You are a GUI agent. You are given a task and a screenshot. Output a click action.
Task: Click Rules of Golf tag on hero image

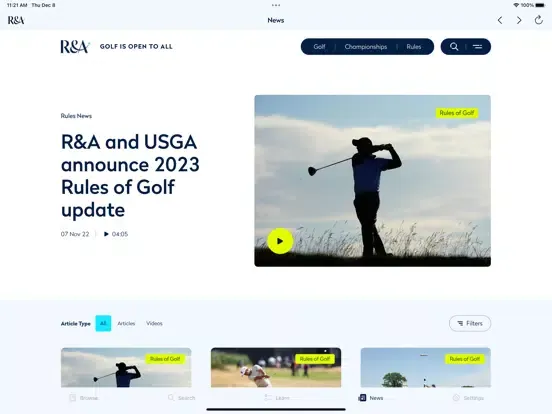pyautogui.click(x=457, y=113)
